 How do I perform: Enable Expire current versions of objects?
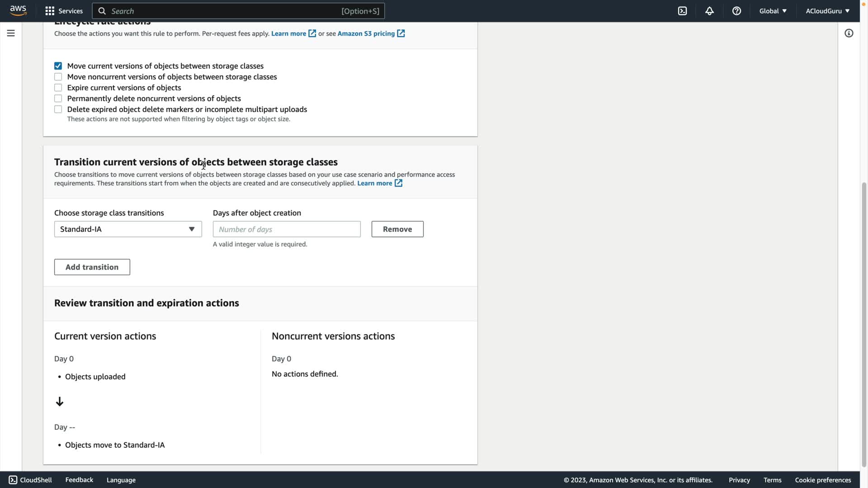[58, 88]
